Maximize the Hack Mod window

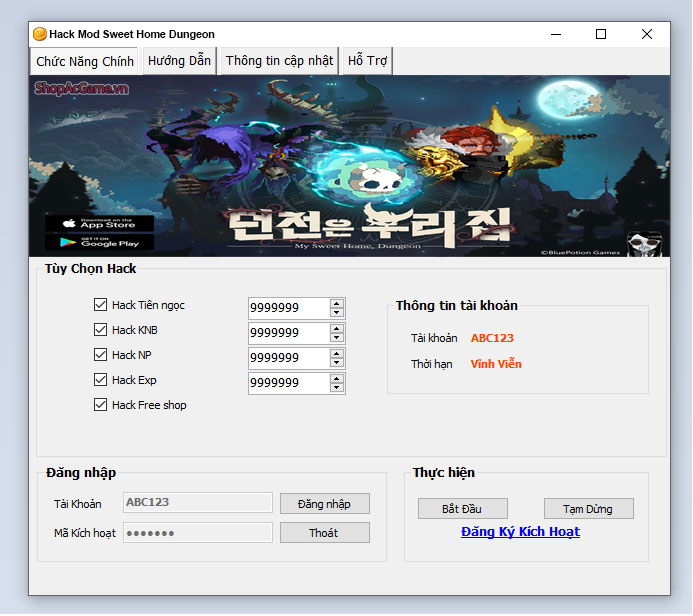601,34
